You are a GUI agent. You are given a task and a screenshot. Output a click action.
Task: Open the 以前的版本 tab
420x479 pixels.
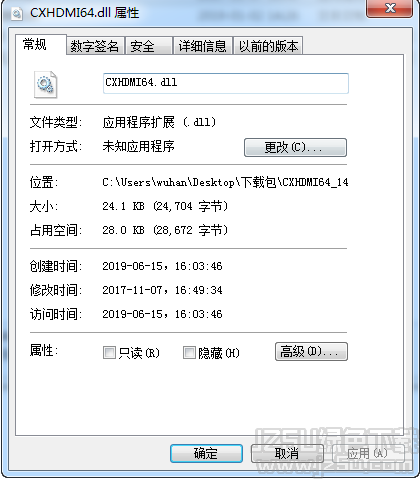[268, 46]
